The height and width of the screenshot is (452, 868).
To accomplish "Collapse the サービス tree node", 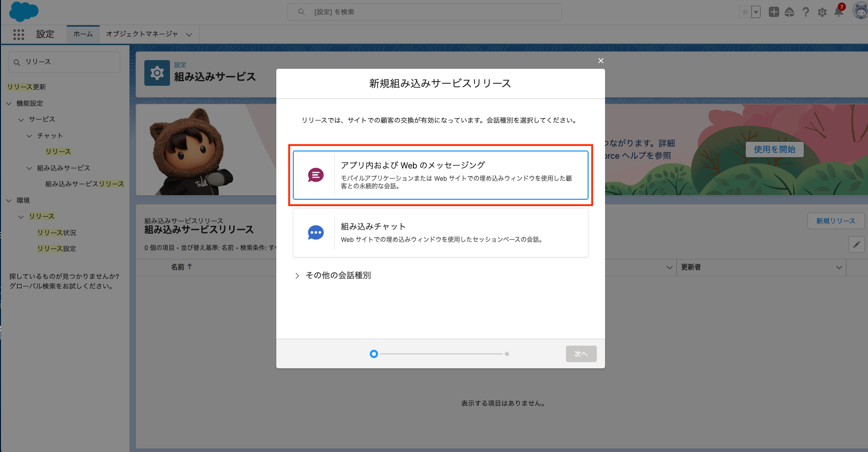I will click(x=21, y=120).
